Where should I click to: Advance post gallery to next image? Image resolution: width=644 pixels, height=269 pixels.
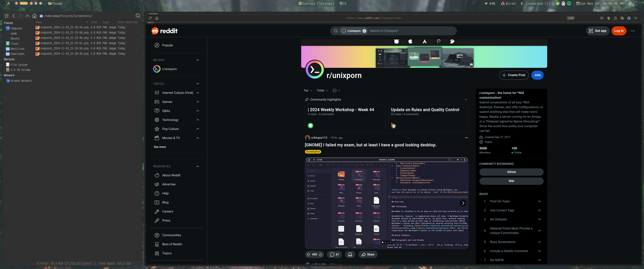tap(463, 203)
